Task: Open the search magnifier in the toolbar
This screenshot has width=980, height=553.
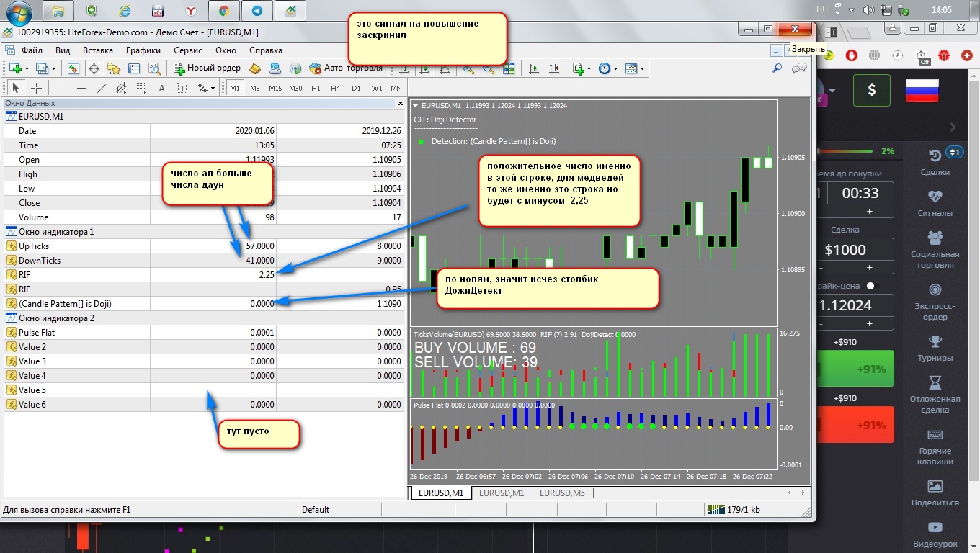Action: (x=777, y=68)
